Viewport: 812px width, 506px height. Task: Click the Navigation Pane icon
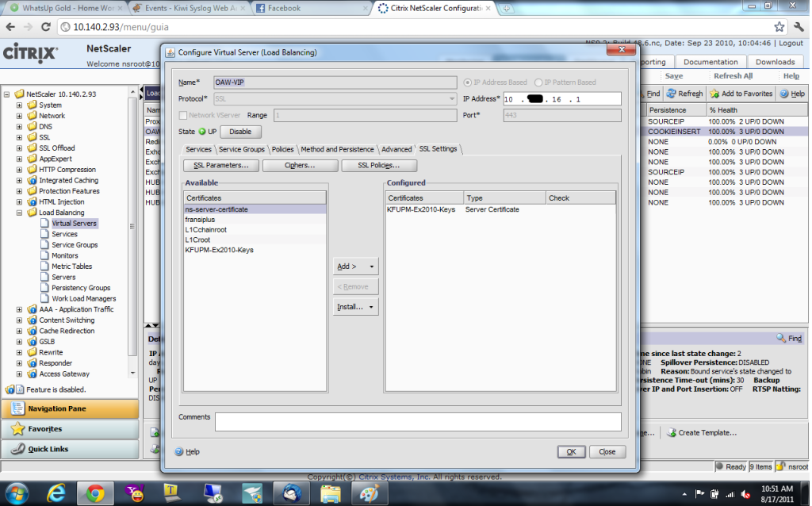(17, 408)
